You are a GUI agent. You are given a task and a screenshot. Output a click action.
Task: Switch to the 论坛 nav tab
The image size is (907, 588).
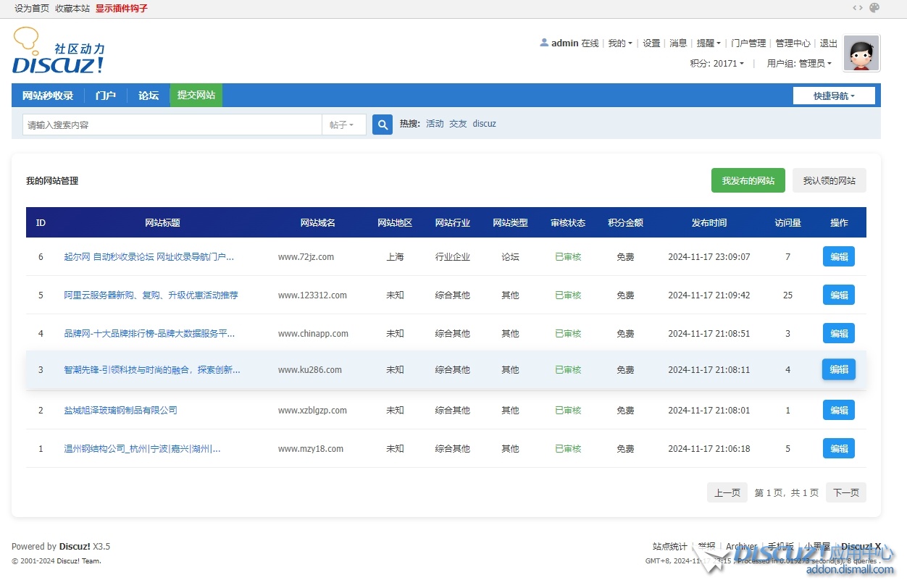pyautogui.click(x=149, y=96)
